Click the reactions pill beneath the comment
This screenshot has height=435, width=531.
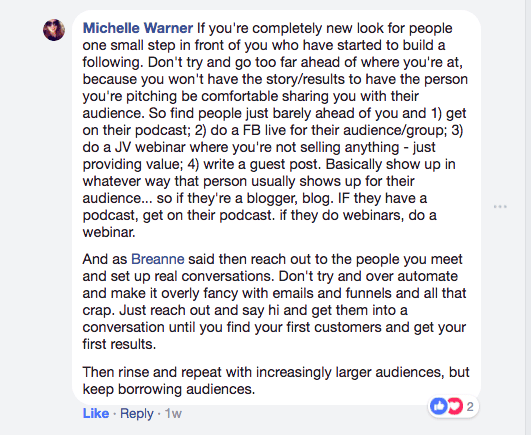point(453,406)
